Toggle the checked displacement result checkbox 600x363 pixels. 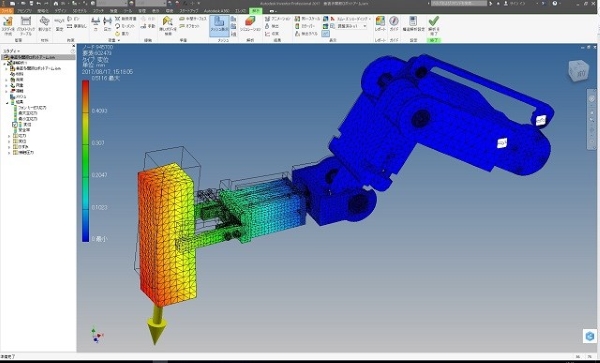click(15, 125)
